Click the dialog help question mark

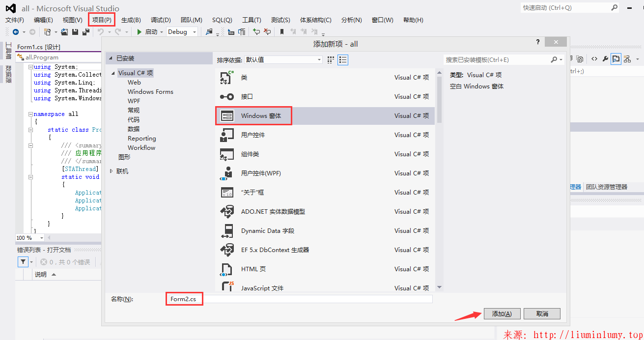click(538, 42)
